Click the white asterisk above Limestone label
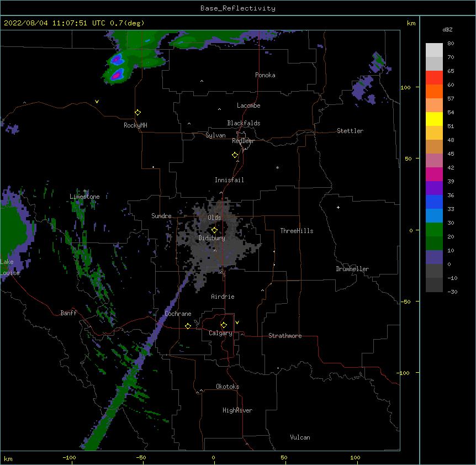476x465 pixels. pos(85,191)
